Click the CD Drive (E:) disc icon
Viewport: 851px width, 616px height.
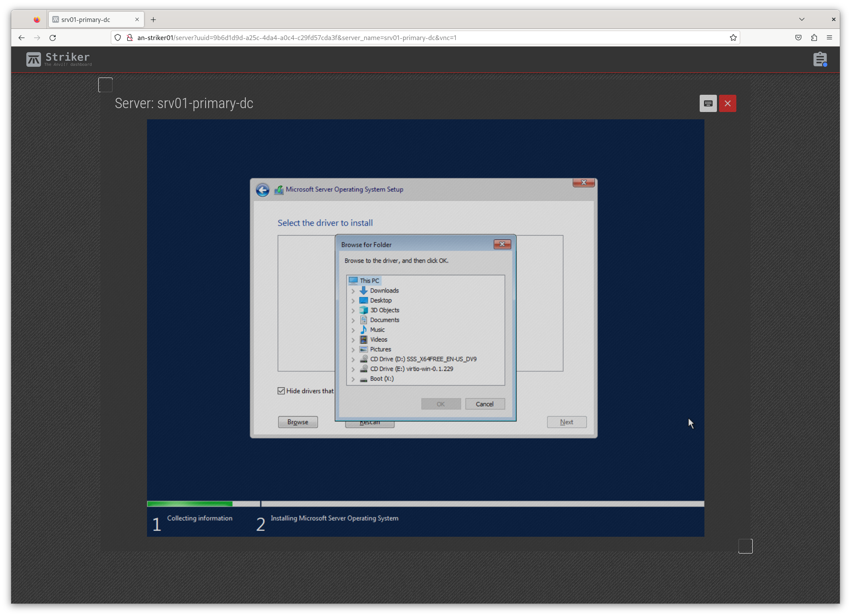363,369
